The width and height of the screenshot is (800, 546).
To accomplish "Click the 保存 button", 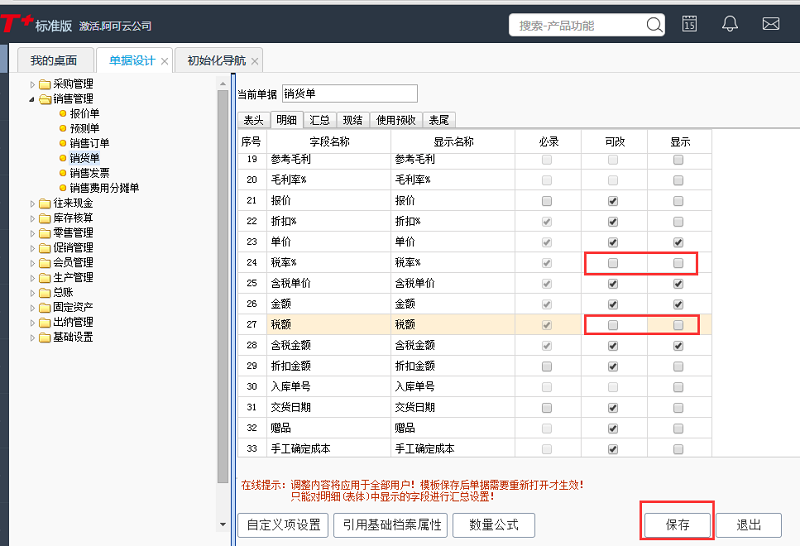I will pyautogui.click(x=677, y=525).
